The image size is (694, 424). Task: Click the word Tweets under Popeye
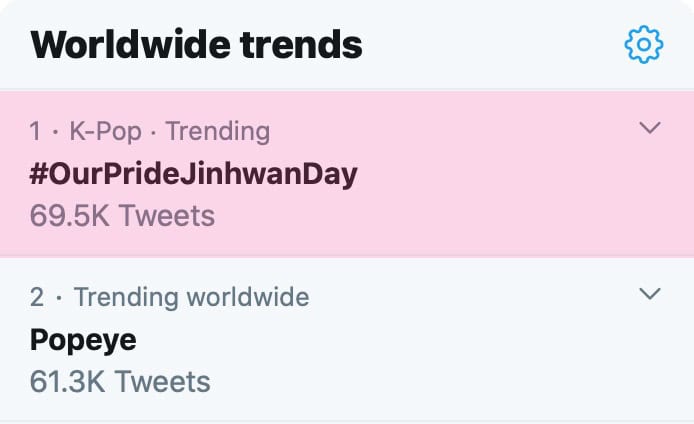[x=160, y=381]
